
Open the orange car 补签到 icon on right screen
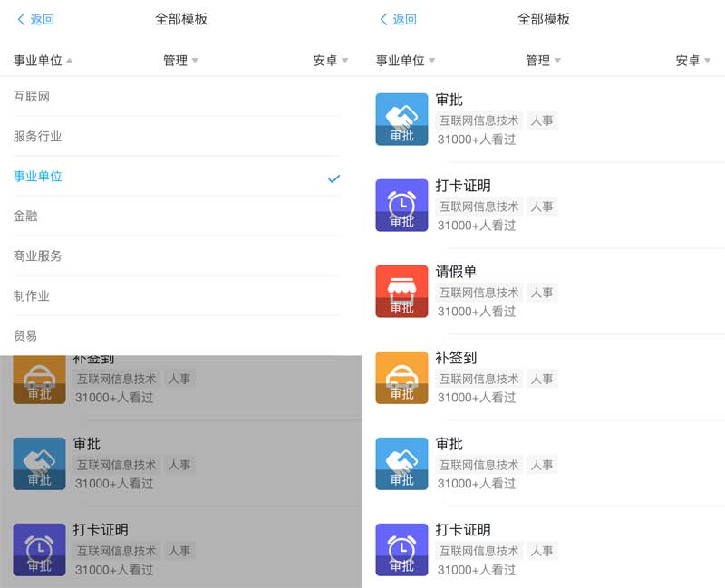click(x=401, y=378)
